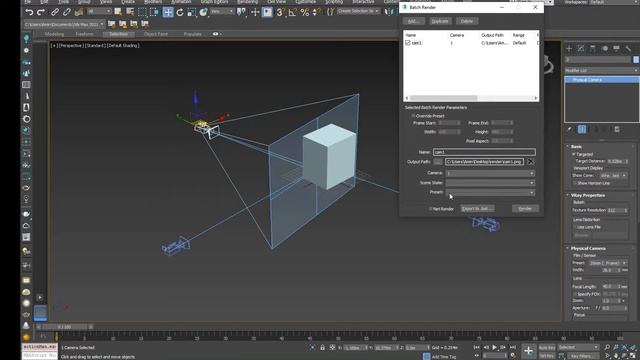Open the Utilities tab in the command panel
The width and height of the screenshot is (640, 360).
tap(628, 49)
